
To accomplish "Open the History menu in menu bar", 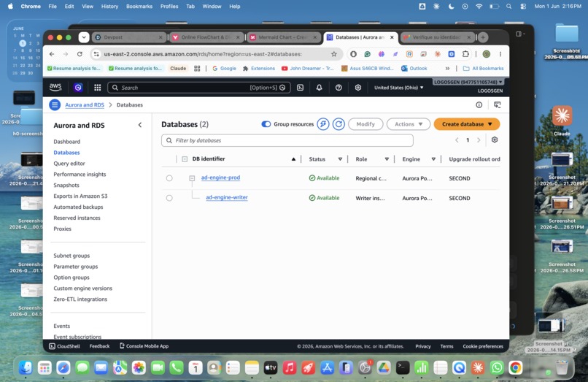I will pos(109,7).
